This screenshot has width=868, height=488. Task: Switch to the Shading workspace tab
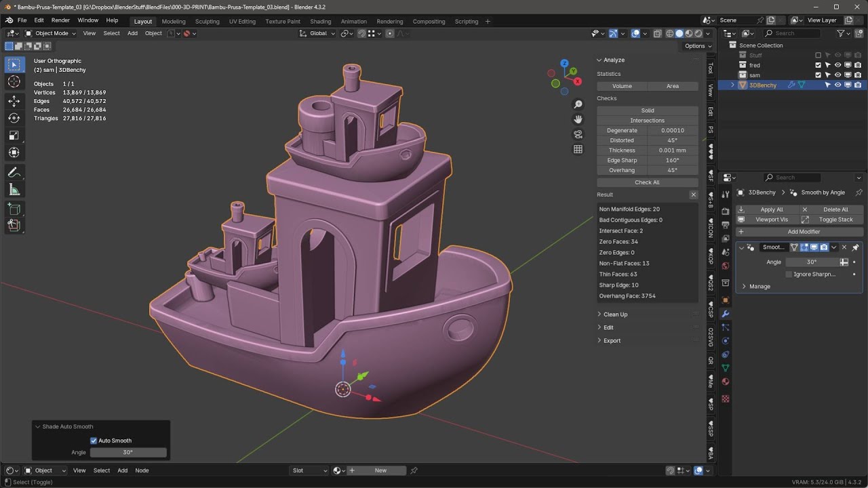(x=320, y=21)
